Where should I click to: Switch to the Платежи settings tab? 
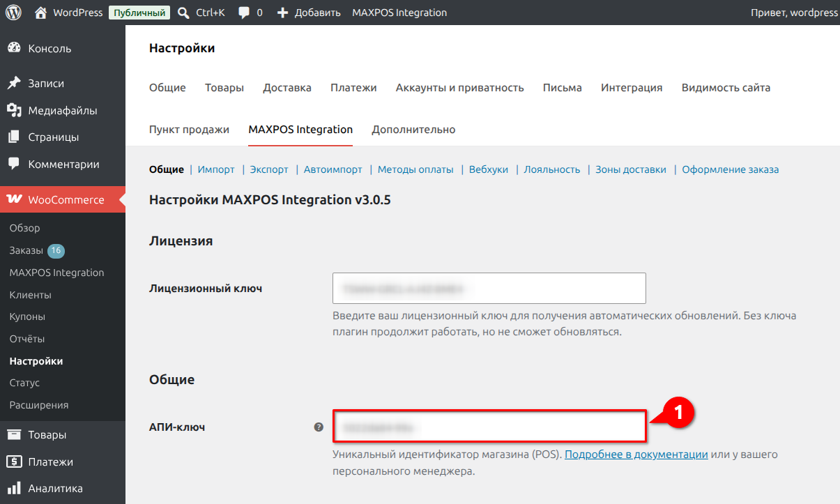(x=353, y=88)
